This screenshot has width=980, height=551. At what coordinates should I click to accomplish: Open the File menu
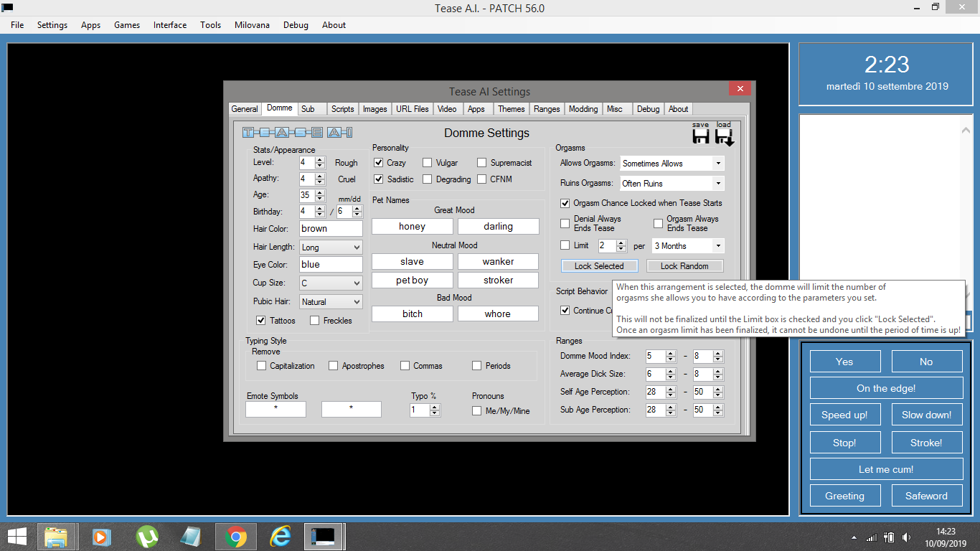click(x=17, y=25)
